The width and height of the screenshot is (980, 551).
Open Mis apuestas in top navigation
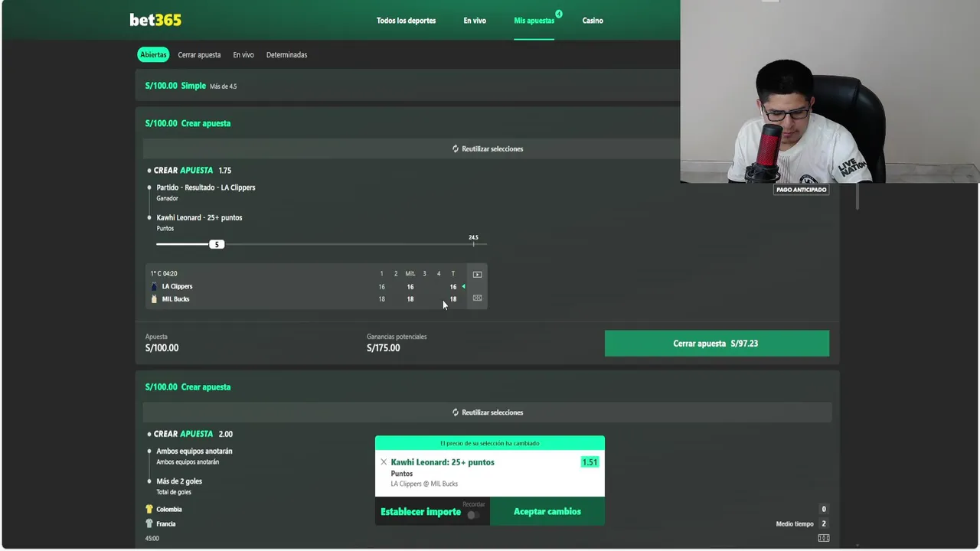click(x=534, y=21)
